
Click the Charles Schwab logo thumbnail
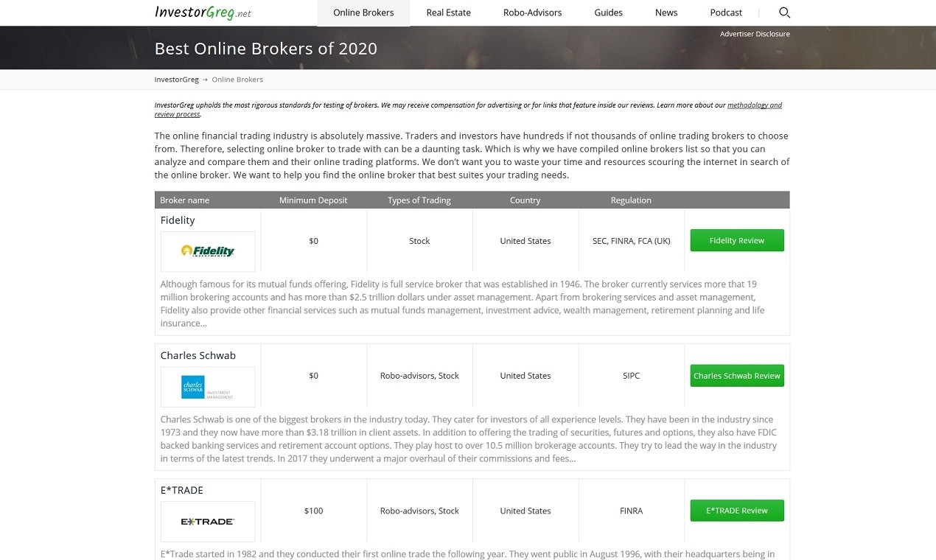(x=208, y=387)
